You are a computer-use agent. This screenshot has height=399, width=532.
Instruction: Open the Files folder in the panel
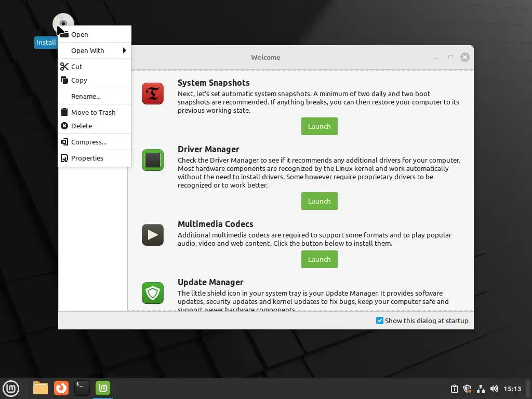[41, 388]
